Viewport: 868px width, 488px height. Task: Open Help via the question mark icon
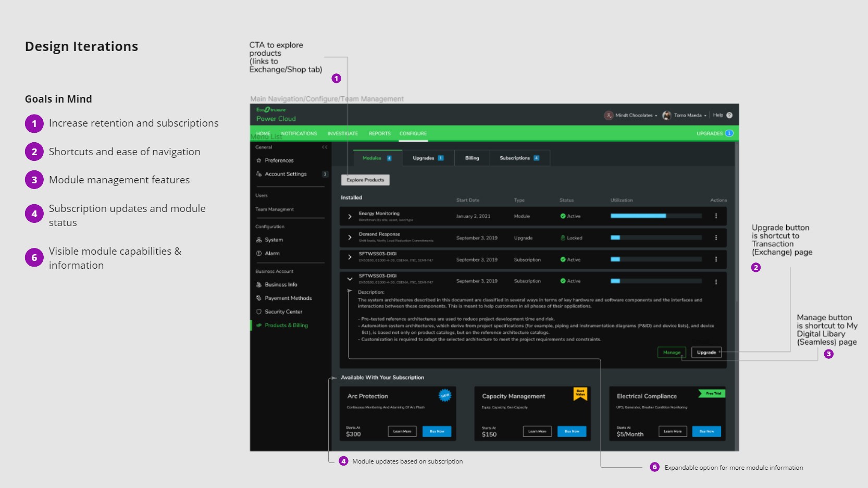tap(729, 115)
